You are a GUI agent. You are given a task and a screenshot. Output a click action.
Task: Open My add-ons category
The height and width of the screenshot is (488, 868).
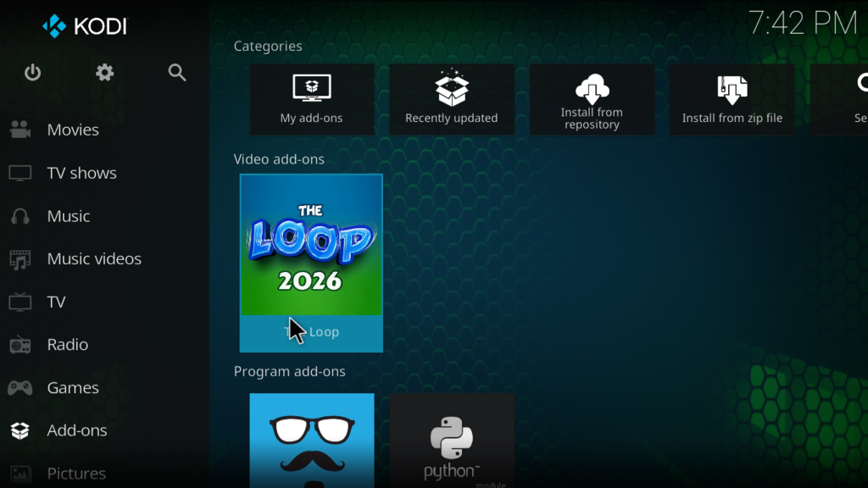click(x=312, y=99)
